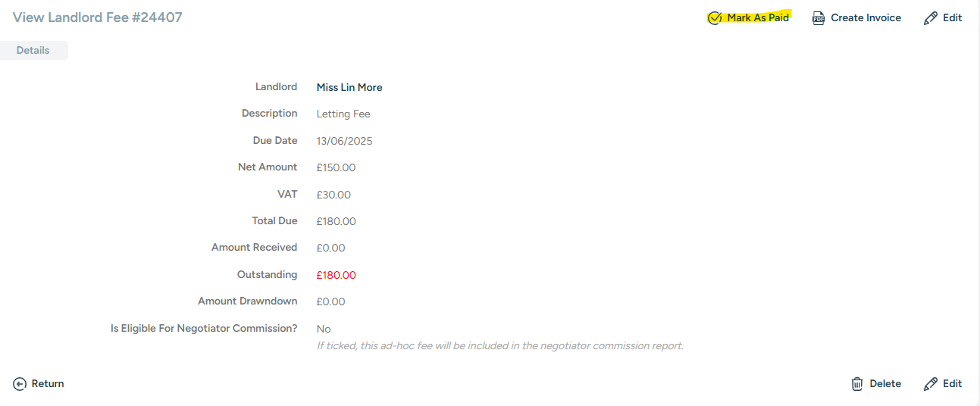Click the Return back-arrow icon
This screenshot has width=980, height=406.
point(20,384)
